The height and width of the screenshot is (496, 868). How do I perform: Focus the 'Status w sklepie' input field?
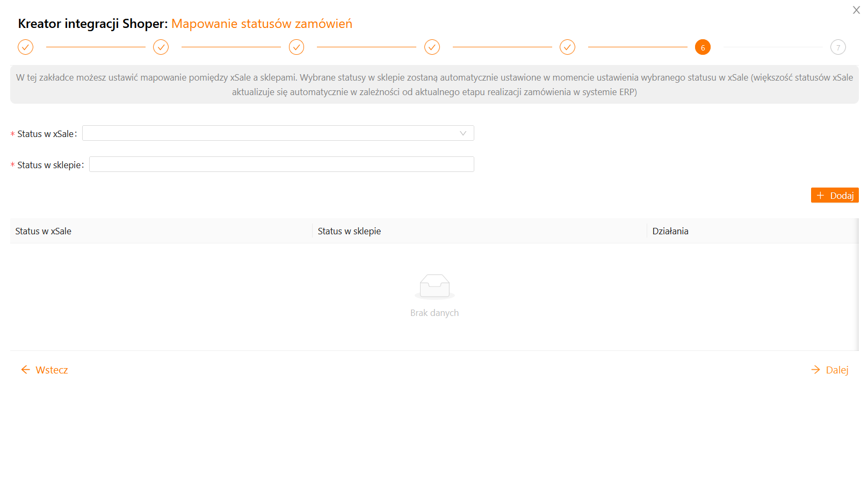[x=281, y=164]
